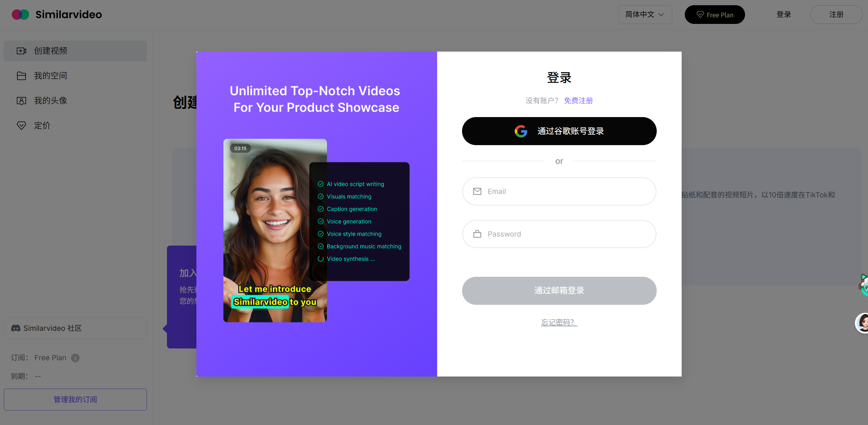Click the 忘记密码? link
The height and width of the screenshot is (425, 868).
[559, 322]
